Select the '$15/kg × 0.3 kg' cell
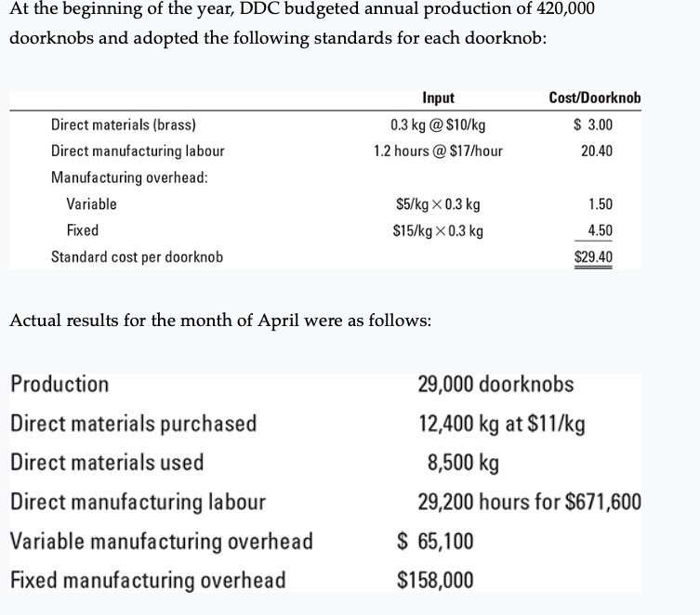 click(438, 229)
